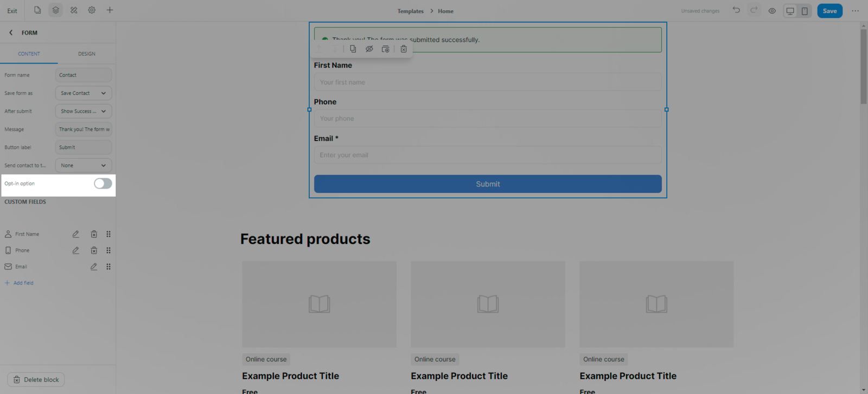Screen dimensions: 868x394
Task: Click the Button label input field
Action: point(84,147)
